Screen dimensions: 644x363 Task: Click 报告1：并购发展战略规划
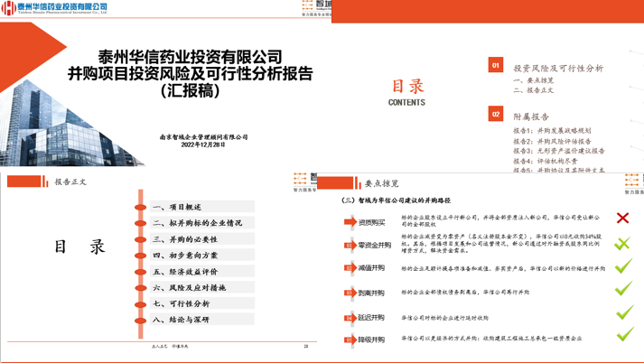[552, 131]
